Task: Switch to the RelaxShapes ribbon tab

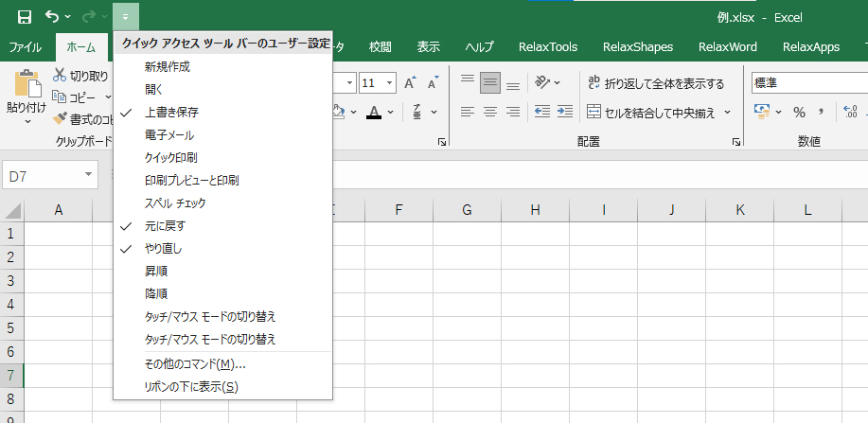Action: pyautogui.click(x=638, y=47)
